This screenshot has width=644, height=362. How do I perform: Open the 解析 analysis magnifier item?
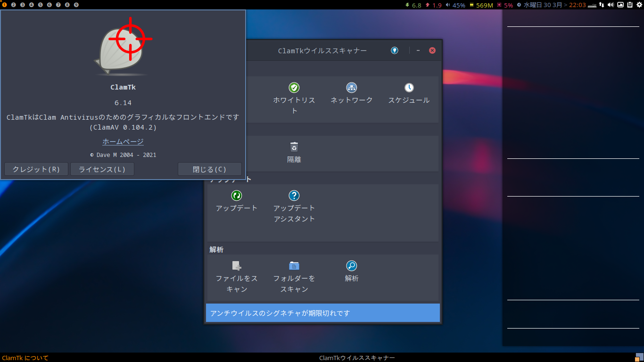point(352,271)
